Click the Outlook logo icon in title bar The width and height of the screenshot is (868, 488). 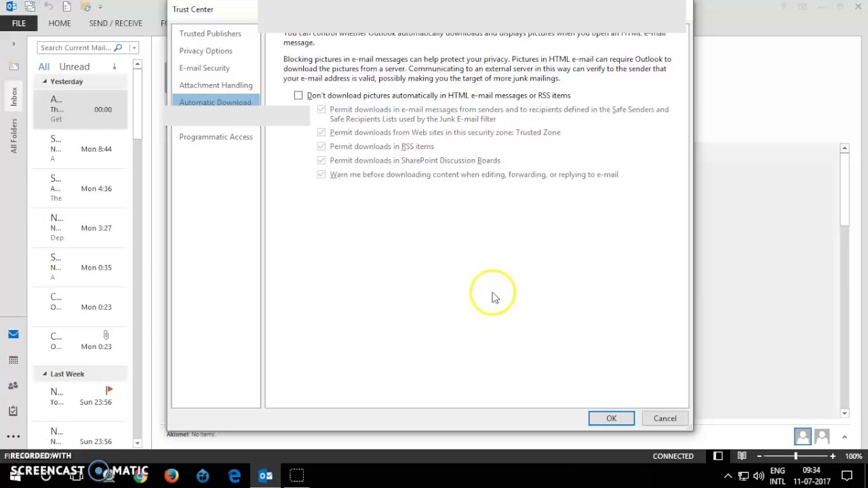(x=11, y=7)
